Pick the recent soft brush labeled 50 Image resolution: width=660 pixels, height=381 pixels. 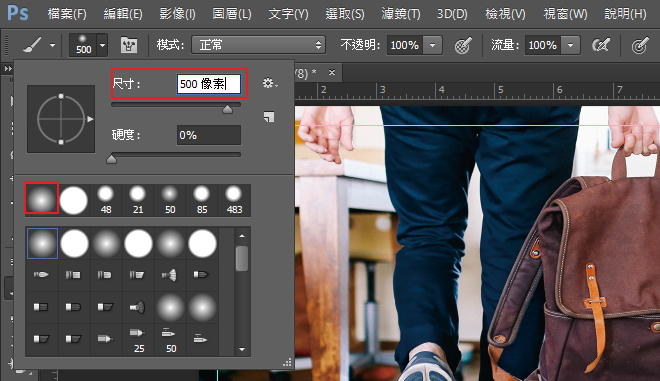(x=170, y=200)
